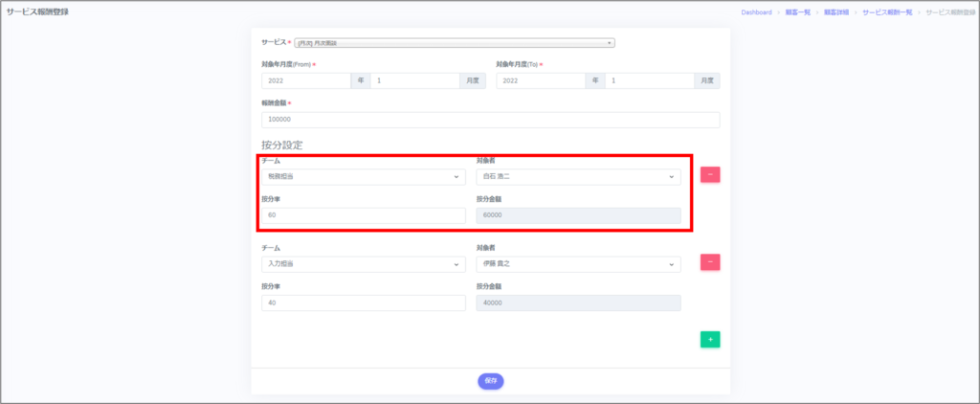The image size is (980, 404).
Task: Focus the 対象年月度(To) month field
Action: (649, 81)
